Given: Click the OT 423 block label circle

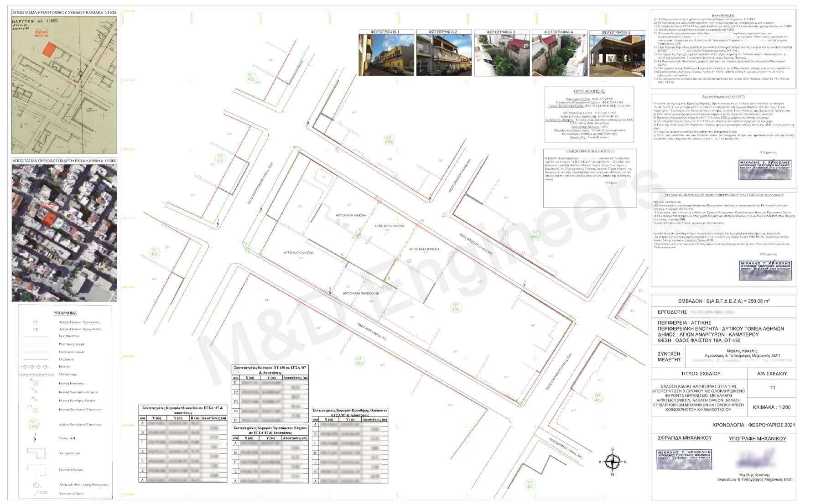Looking at the screenshot, I should click(530, 484).
